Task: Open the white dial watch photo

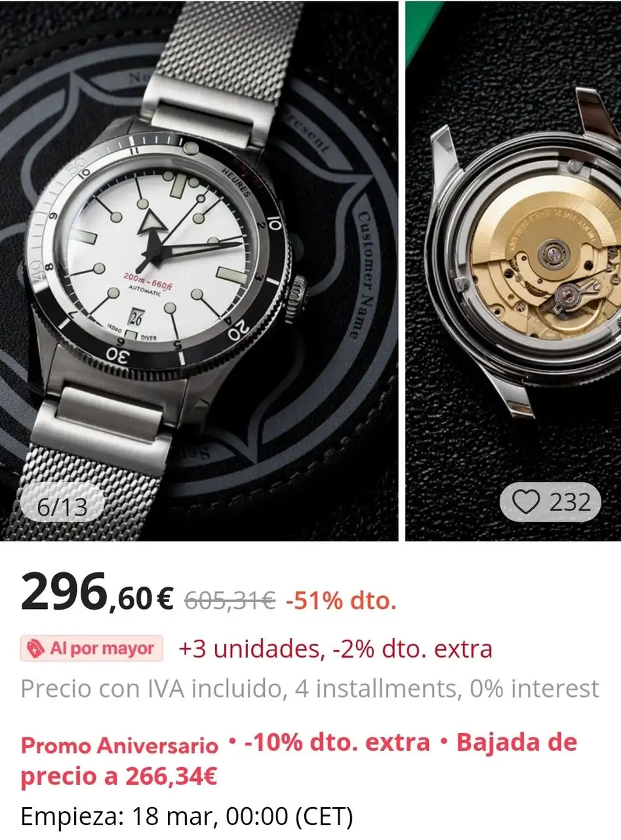Action: click(199, 270)
